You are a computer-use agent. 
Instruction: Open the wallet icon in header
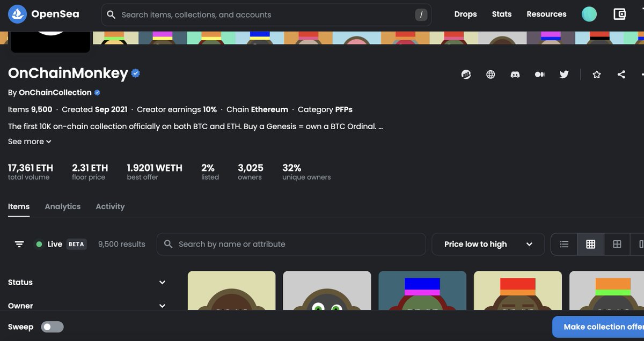[x=620, y=14]
